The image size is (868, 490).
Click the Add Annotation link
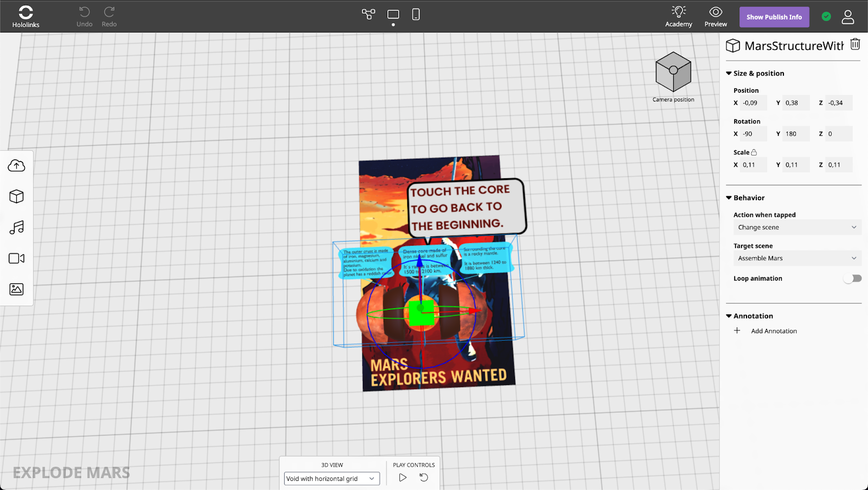774,331
